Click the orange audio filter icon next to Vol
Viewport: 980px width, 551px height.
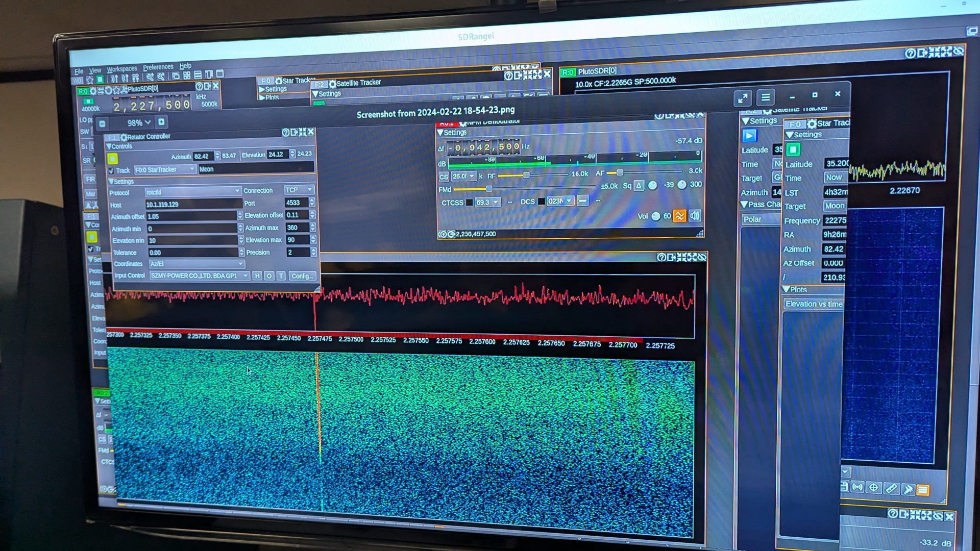679,216
